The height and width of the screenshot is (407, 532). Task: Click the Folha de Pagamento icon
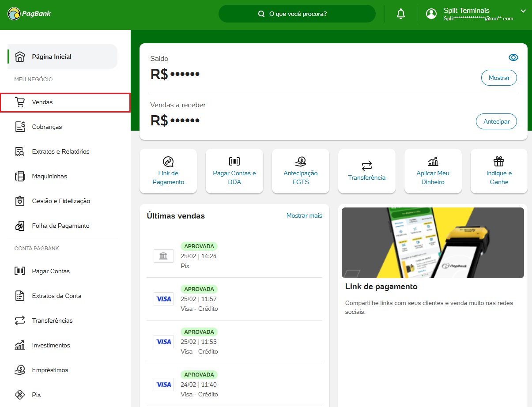pyautogui.click(x=20, y=226)
